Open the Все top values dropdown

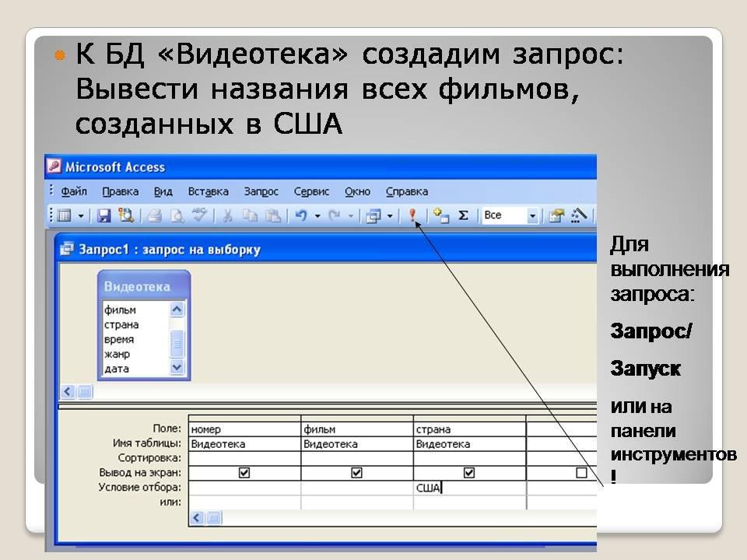[x=533, y=215]
